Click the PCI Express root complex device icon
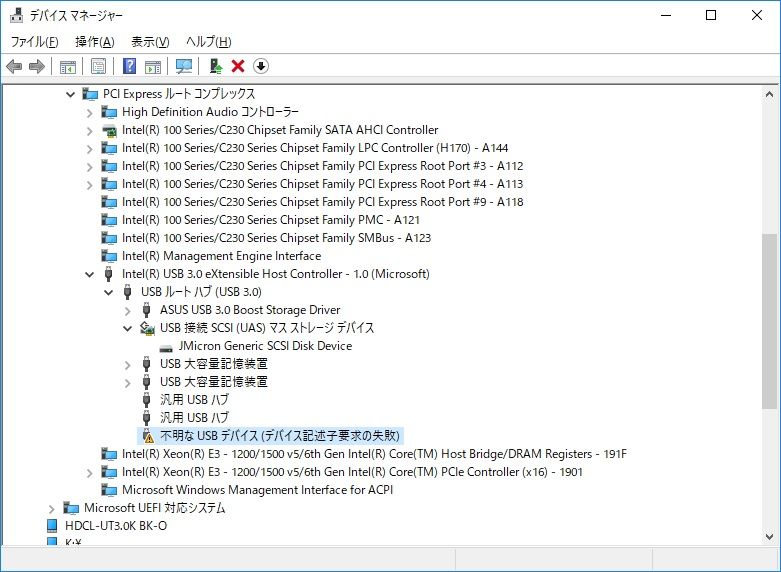 (90, 94)
